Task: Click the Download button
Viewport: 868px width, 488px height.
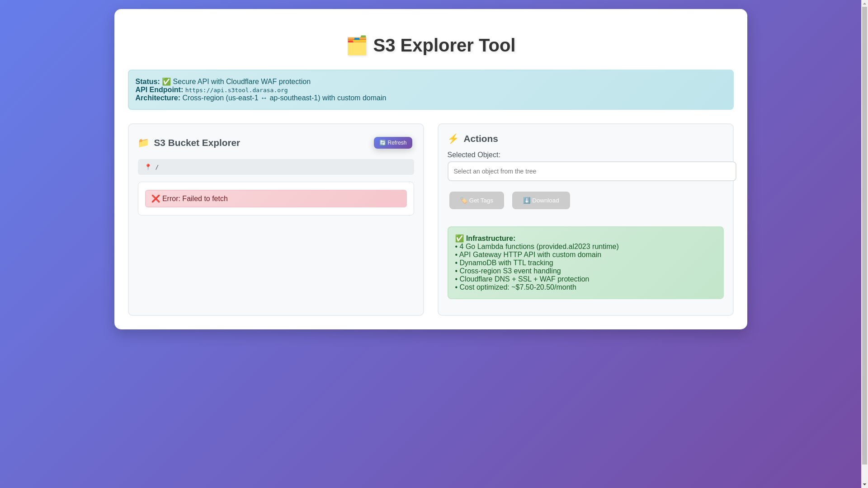Action: click(541, 200)
